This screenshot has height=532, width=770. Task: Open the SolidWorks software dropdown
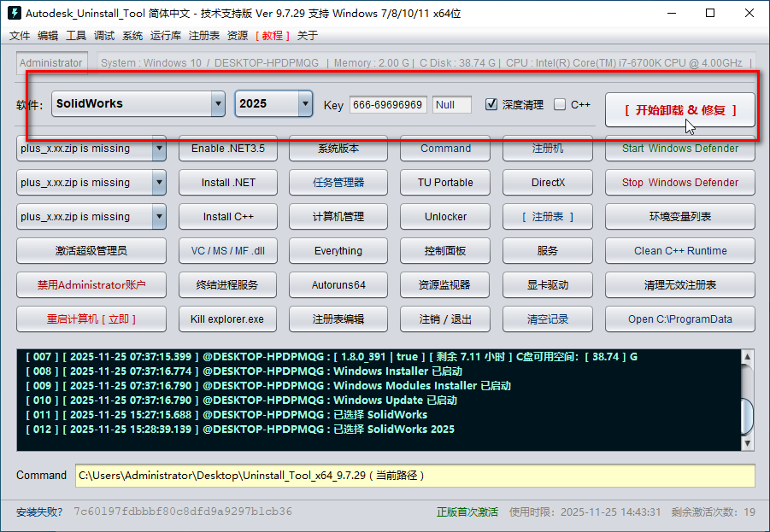point(138,103)
